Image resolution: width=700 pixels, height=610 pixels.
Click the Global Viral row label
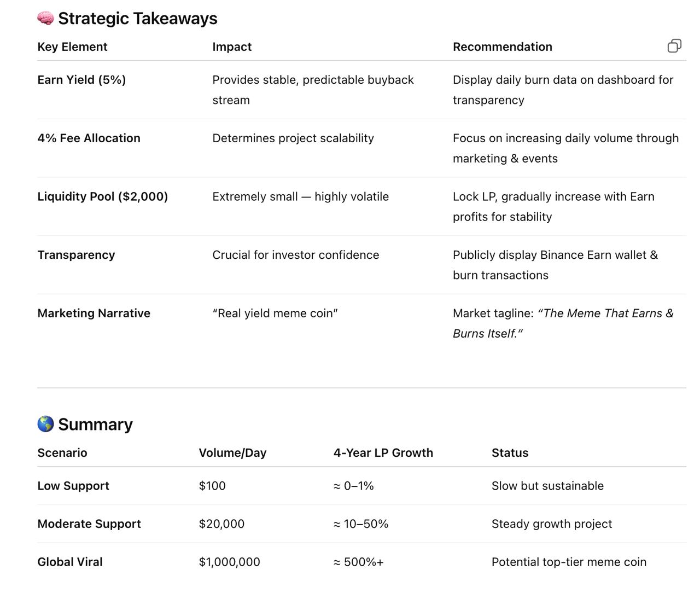point(70,562)
